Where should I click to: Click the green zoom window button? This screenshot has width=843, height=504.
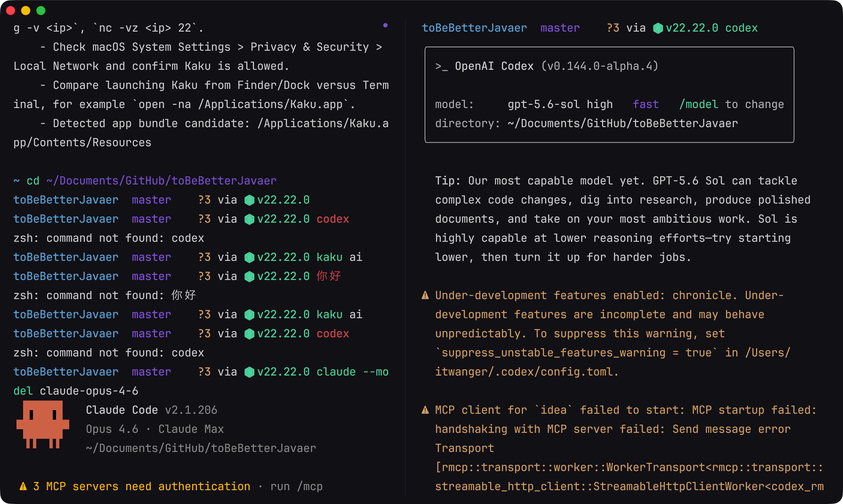(41, 11)
